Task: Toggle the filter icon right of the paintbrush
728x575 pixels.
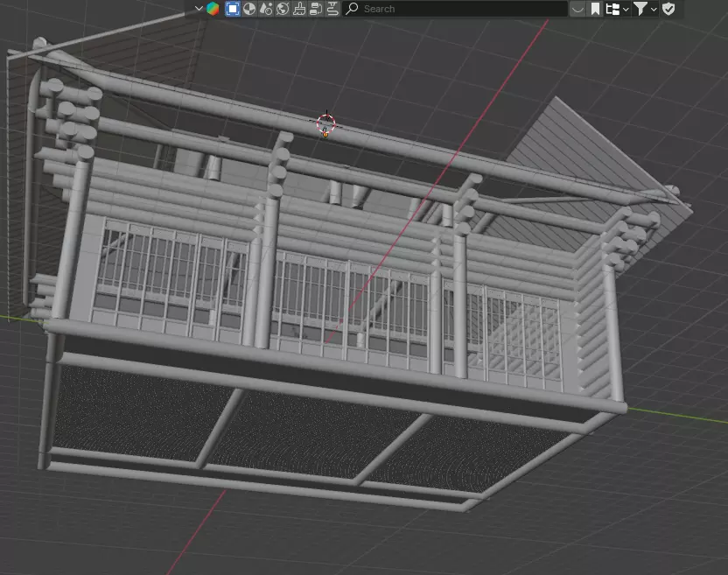Action: (x=316, y=9)
